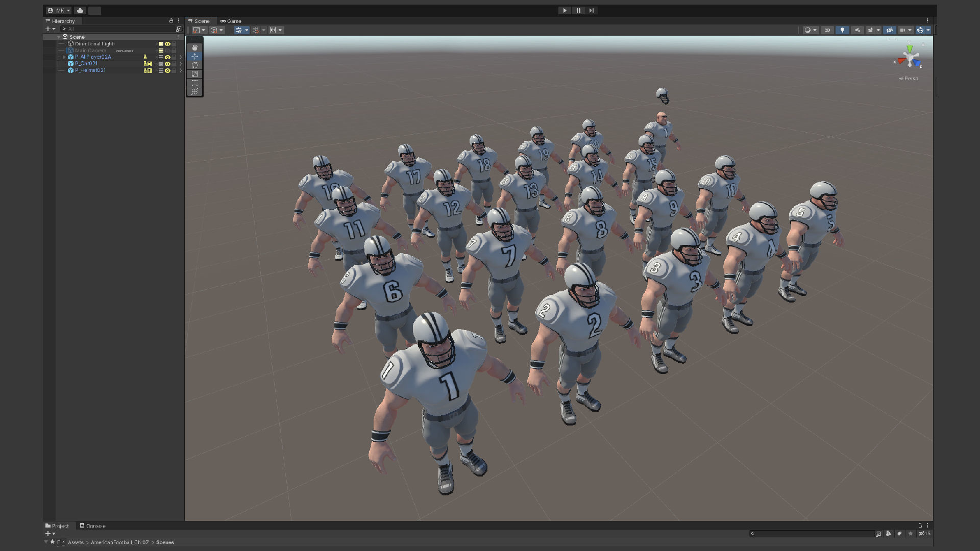
Task: Click the green Y axis cone of gizmo
Action: pyautogui.click(x=910, y=49)
